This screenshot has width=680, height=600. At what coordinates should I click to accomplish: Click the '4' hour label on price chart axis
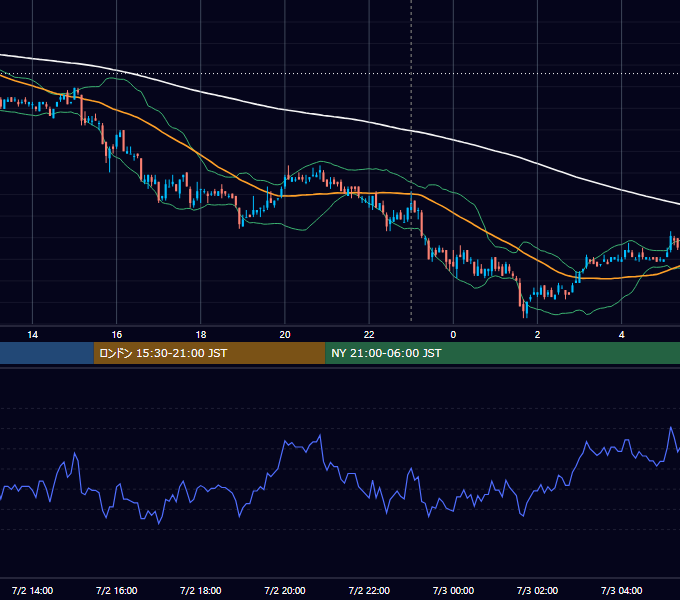pos(621,335)
